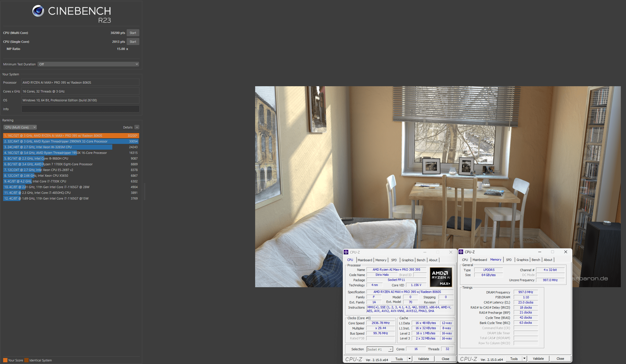Open Graphics tab in right CPU-Z window
The image size is (626, 364).
[x=522, y=260]
